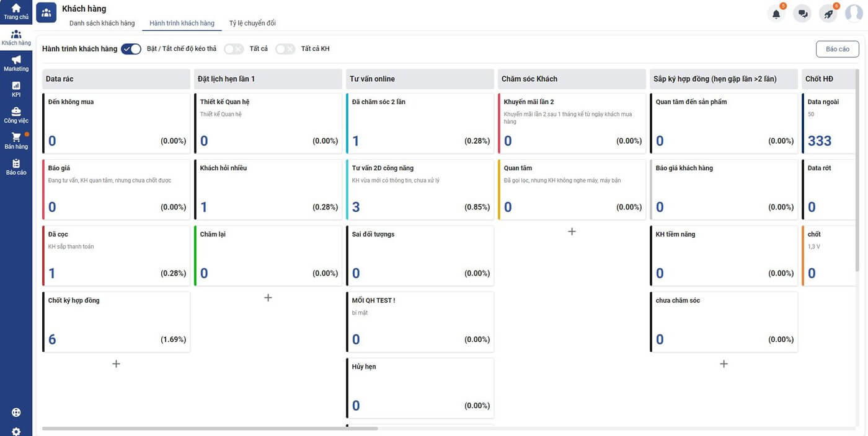The height and width of the screenshot is (436, 868).
Task: Open the chat messages icon
Action: tap(803, 14)
